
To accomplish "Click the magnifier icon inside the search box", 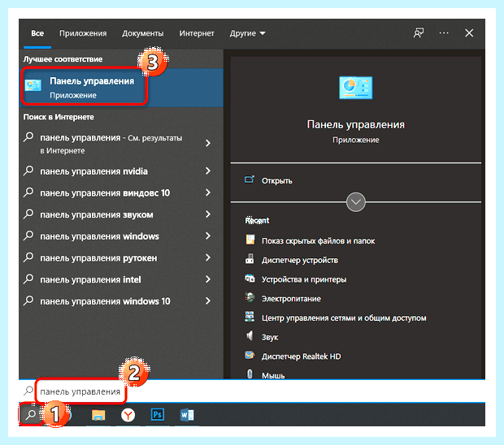I will (28, 391).
